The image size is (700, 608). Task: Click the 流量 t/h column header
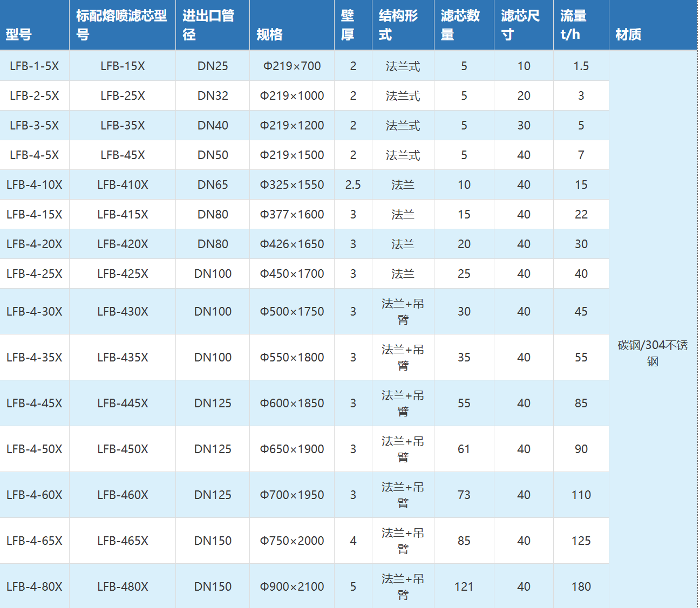coord(581,25)
